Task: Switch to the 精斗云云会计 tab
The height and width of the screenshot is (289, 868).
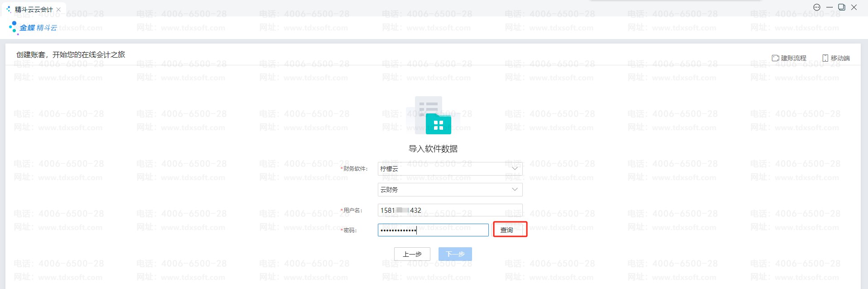Action: tap(33, 10)
